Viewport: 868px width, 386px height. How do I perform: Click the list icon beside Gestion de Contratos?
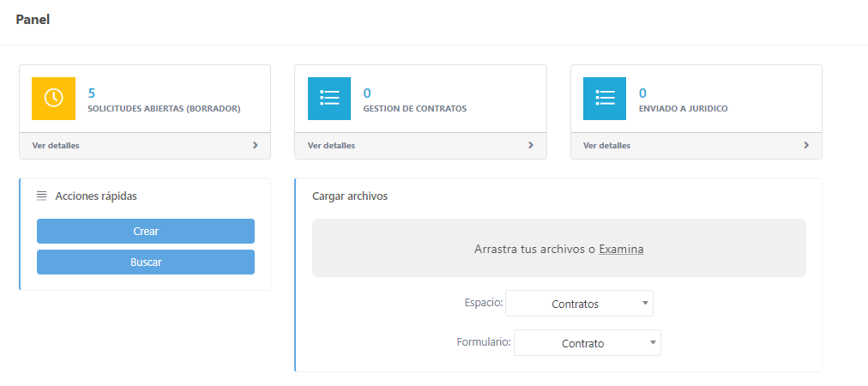pos(329,99)
